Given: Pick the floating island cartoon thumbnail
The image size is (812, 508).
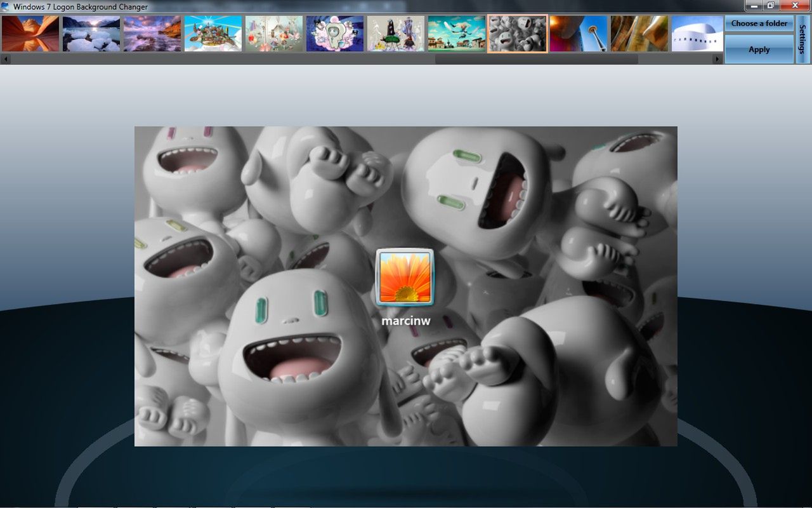Looking at the screenshot, I should click(213, 34).
